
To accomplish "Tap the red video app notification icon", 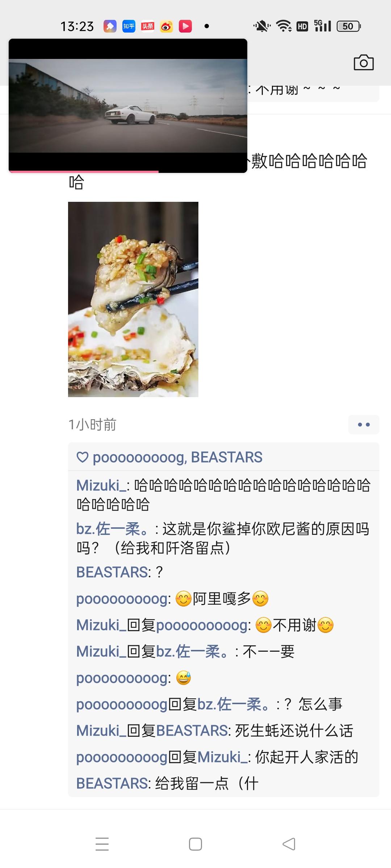I will click(185, 26).
